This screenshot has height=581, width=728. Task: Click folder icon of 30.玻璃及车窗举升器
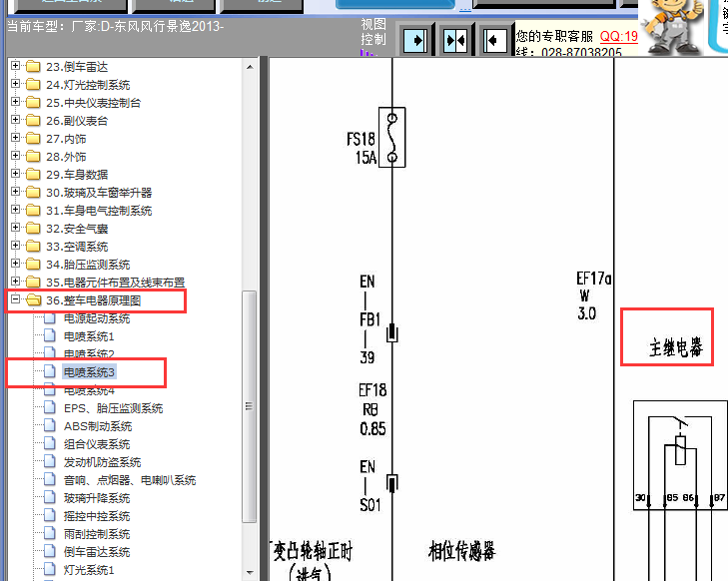click(x=33, y=192)
